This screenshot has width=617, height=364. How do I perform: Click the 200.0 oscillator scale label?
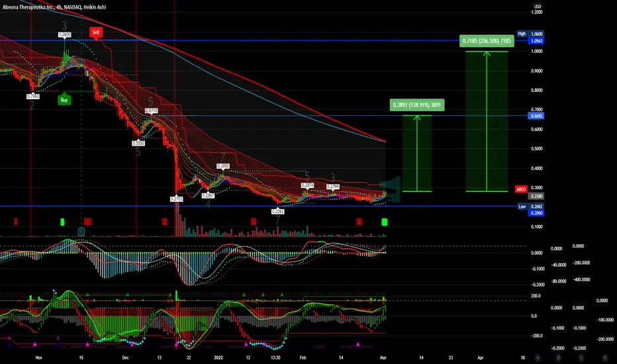click(536, 296)
